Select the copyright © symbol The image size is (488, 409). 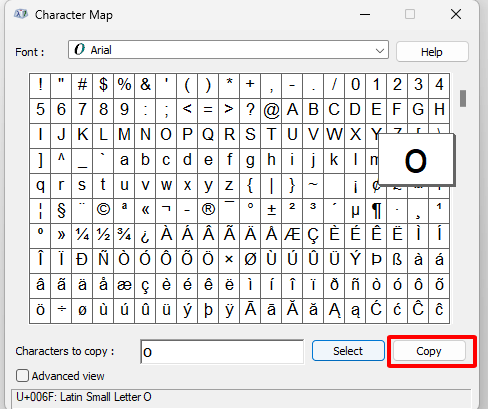pyautogui.click(x=103, y=211)
